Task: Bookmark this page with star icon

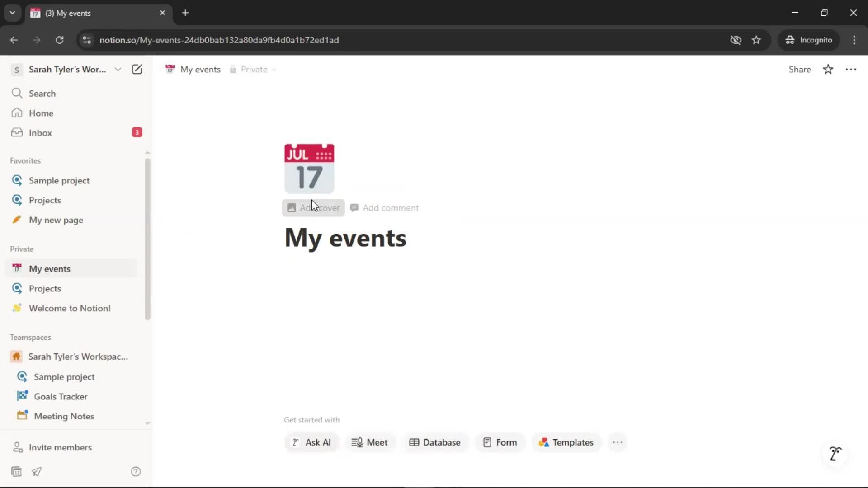Action: 756,40
